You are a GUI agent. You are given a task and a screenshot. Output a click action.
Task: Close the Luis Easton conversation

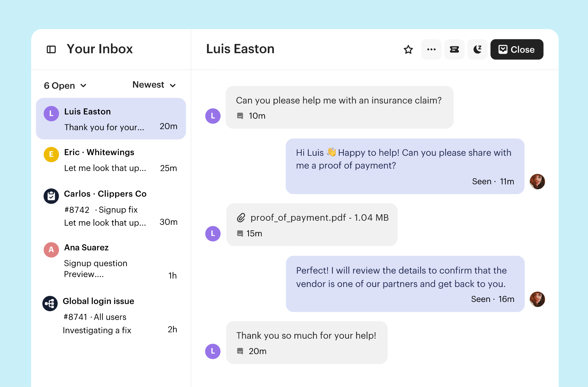[x=516, y=50]
